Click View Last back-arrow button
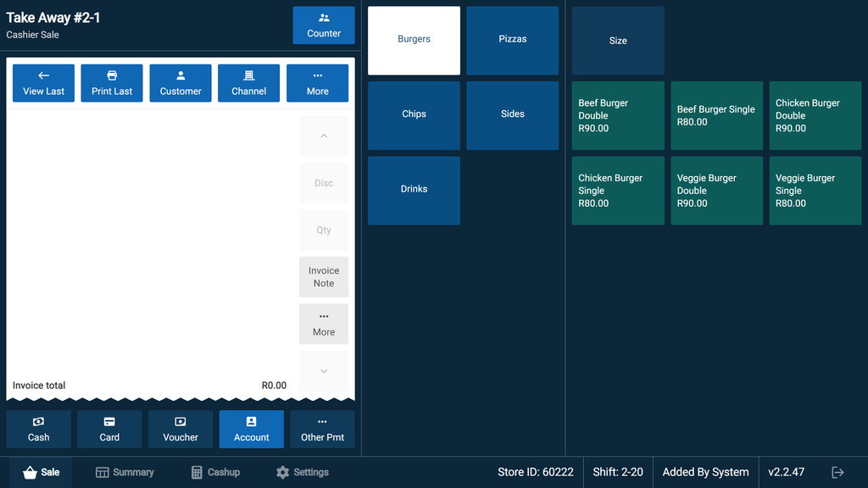This screenshot has width=868, height=488. 44,83
